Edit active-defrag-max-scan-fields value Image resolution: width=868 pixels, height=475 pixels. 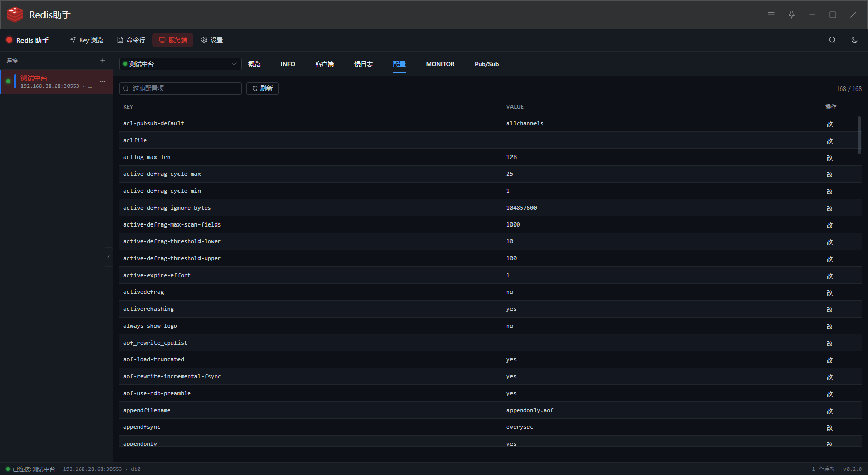tap(830, 225)
